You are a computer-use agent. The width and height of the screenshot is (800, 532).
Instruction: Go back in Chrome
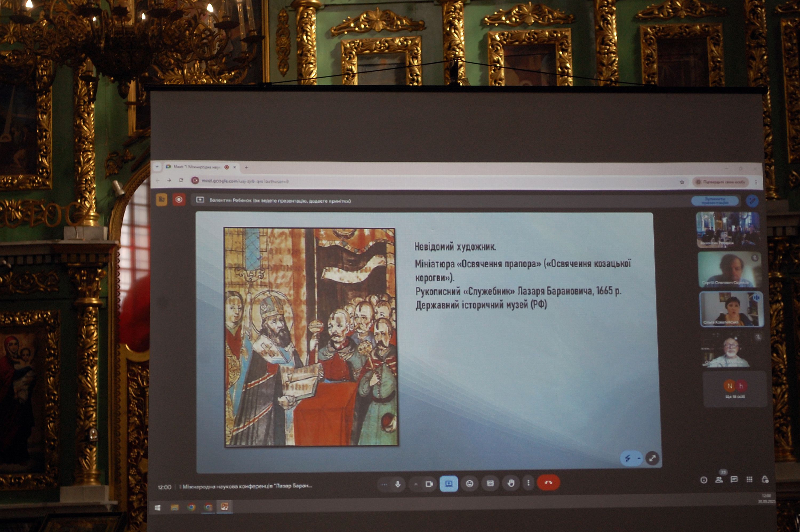[157, 181]
